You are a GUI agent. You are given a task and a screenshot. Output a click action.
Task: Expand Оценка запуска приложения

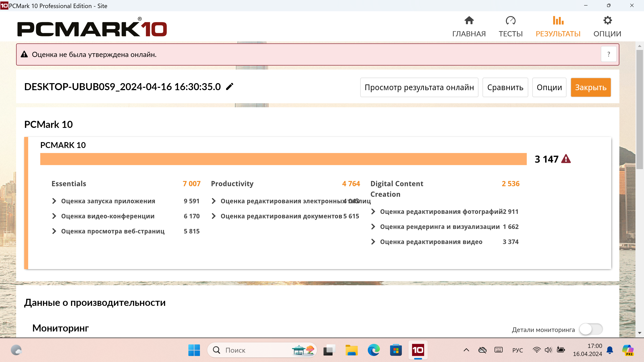(x=54, y=201)
